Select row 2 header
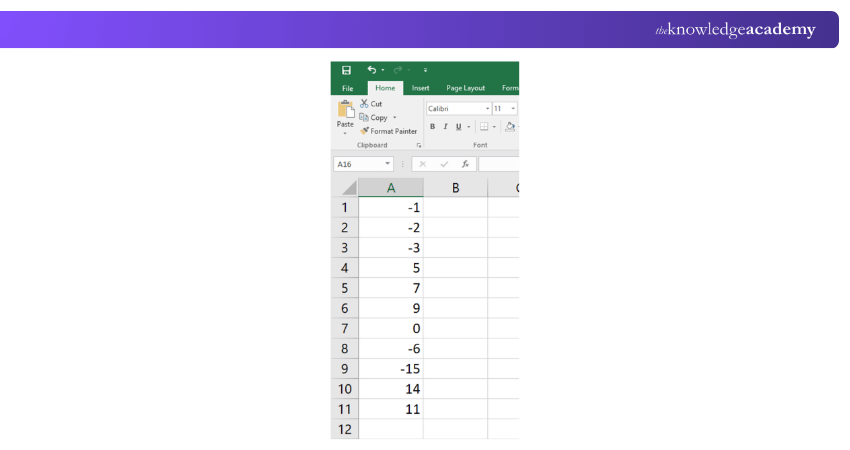 345,228
